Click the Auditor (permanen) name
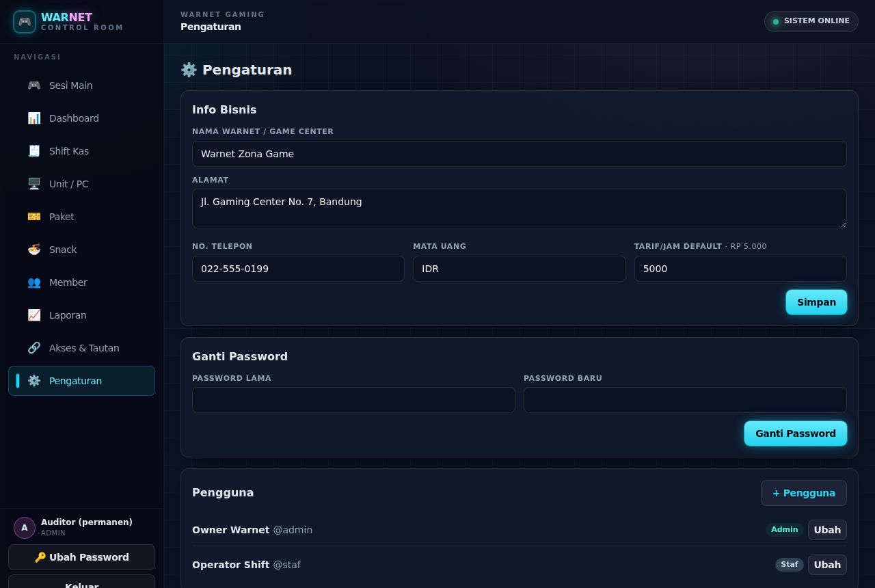 click(x=87, y=522)
